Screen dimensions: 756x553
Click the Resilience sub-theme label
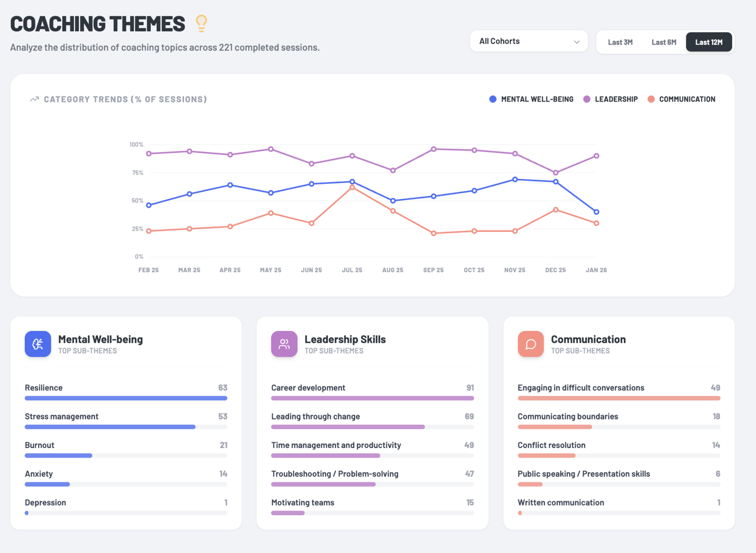[44, 388]
